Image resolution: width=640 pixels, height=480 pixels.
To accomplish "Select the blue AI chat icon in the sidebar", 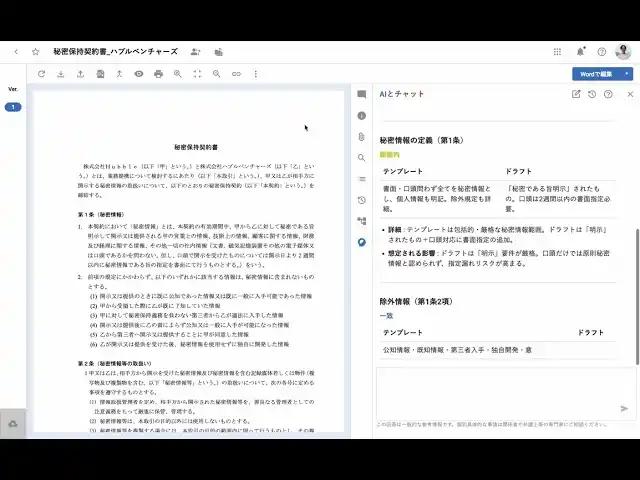I will tap(362, 242).
